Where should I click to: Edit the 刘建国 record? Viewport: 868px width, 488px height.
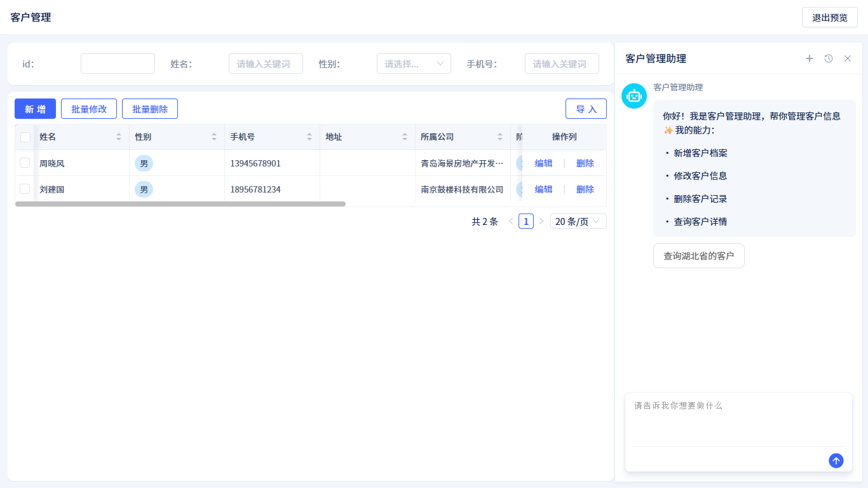pos(543,189)
